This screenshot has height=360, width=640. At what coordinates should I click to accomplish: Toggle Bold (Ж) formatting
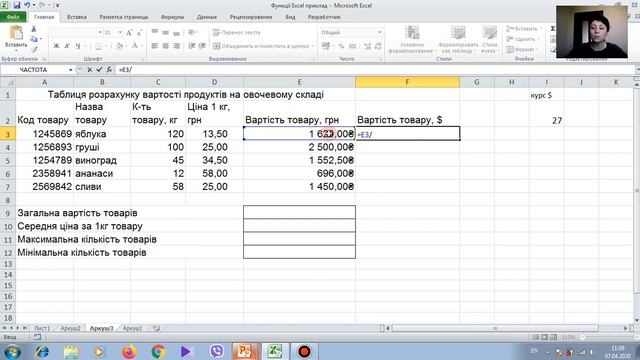56,46
